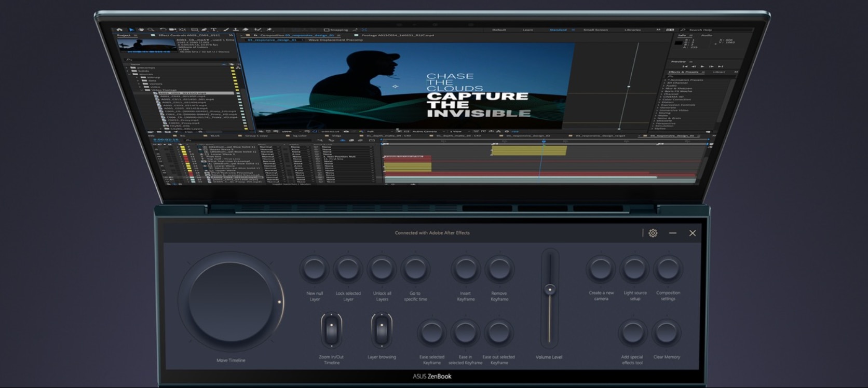The width and height of the screenshot is (868, 388).
Task: Expand the Solids folder in Project panel
Action: [128, 71]
